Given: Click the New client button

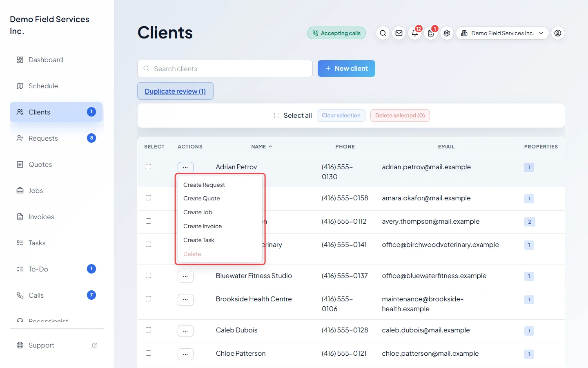Looking at the screenshot, I should (346, 69).
